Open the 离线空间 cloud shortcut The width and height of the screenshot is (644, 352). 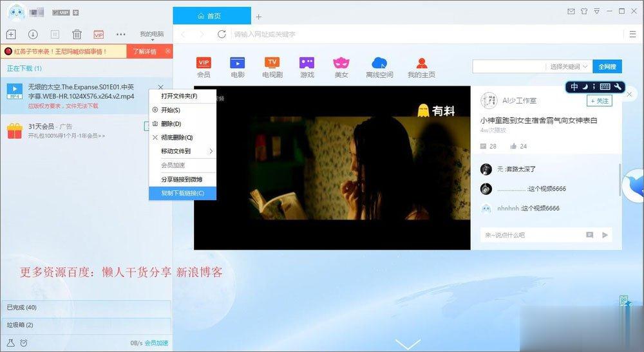[379, 68]
